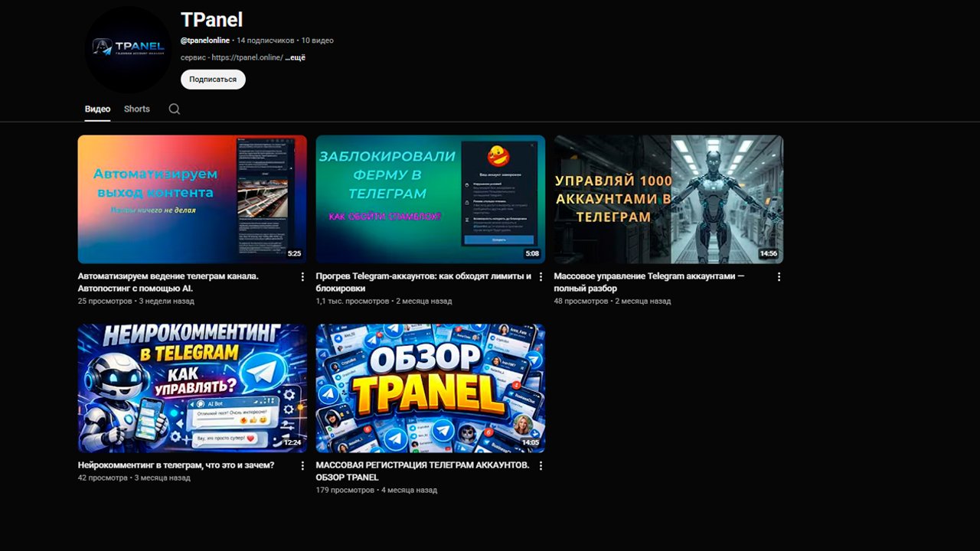Open three-dot menu for Массовое управление Telegram video

click(x=779, y=276)
